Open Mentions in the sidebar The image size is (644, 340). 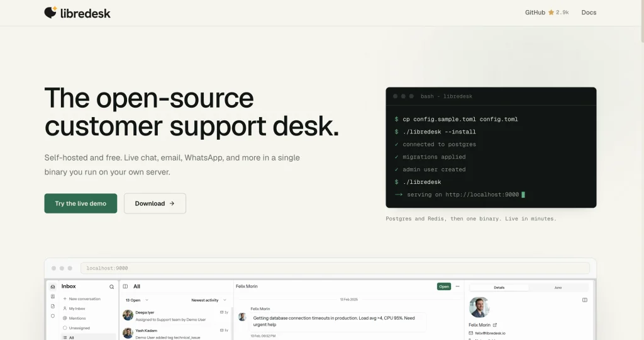(x=74, y=318)
